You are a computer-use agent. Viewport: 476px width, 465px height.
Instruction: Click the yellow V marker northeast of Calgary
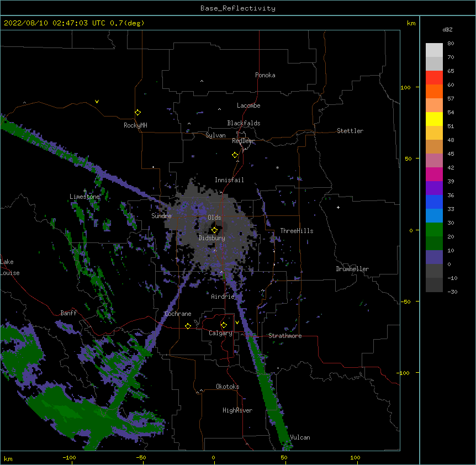click(x=237, y=323)
